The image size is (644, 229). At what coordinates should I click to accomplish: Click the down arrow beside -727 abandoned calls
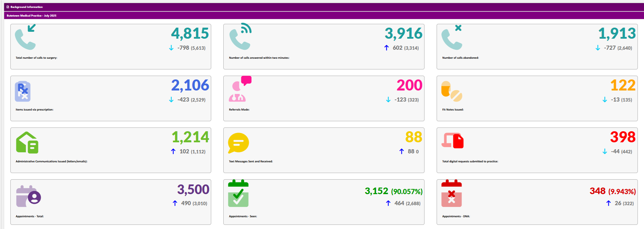(598, 48)
